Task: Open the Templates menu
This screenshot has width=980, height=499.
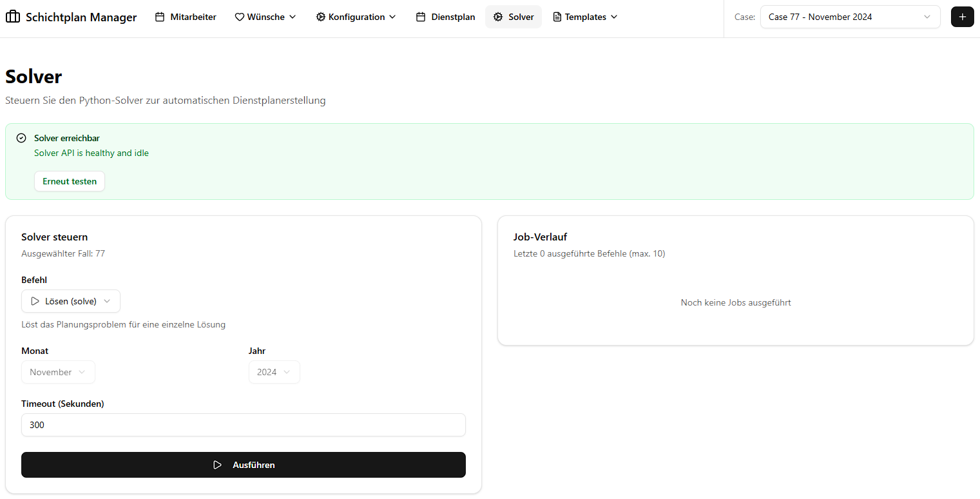Action: [585, 17]
